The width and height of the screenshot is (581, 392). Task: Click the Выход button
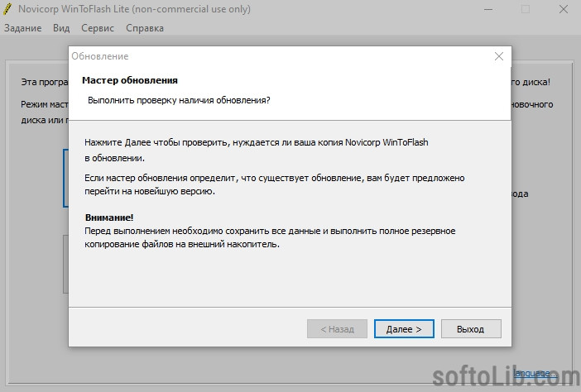471,328
